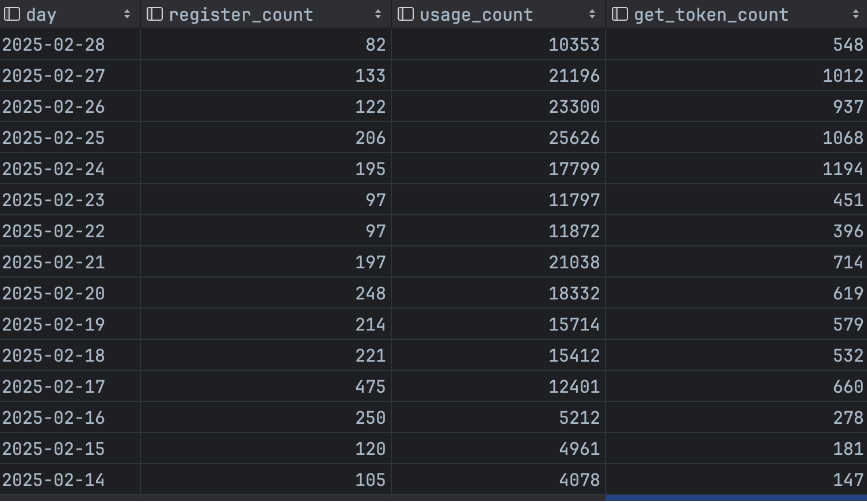Click the register_count column table icon

pos(154,14)
